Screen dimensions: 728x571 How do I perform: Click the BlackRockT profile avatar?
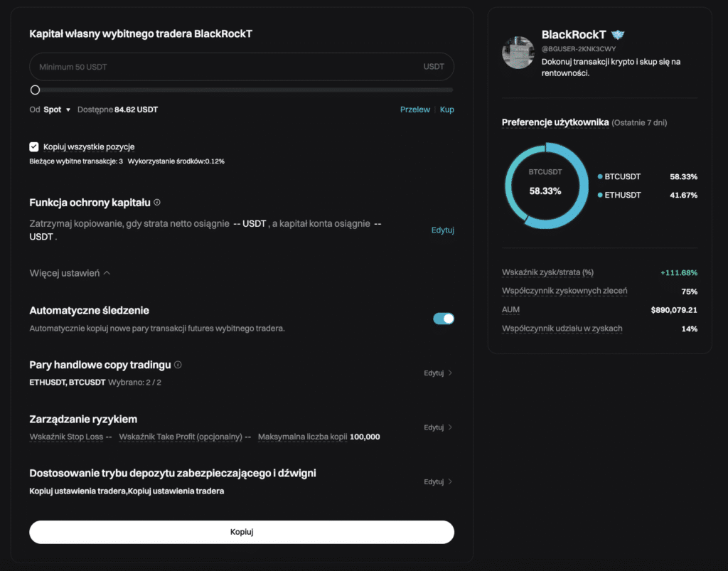[x=518, y=51]
